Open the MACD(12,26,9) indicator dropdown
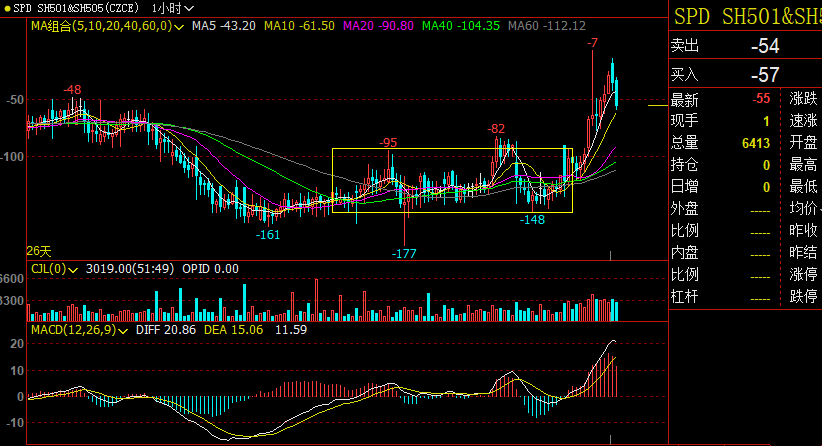This screenshot has width=822, height=446. coord(122,328)
